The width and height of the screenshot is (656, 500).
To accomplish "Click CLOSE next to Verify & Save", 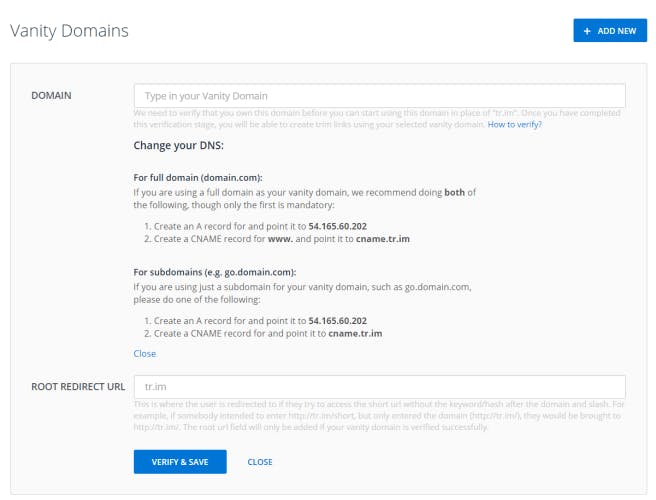I will pos(260,462).
